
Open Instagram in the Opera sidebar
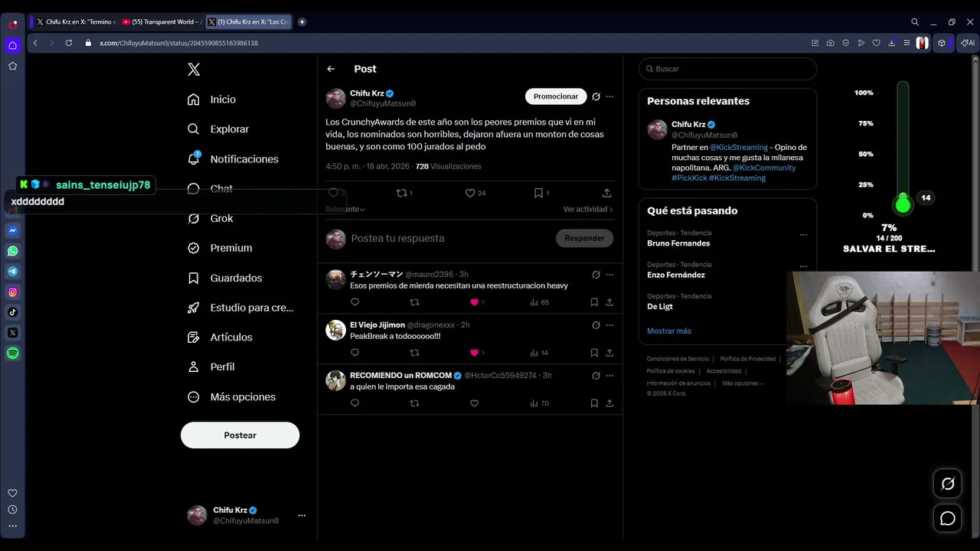pyautogui.click(x=13, y=292)
